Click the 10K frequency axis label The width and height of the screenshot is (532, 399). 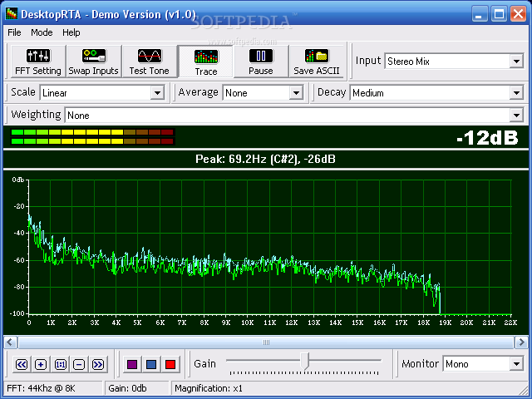click(248, 323)
